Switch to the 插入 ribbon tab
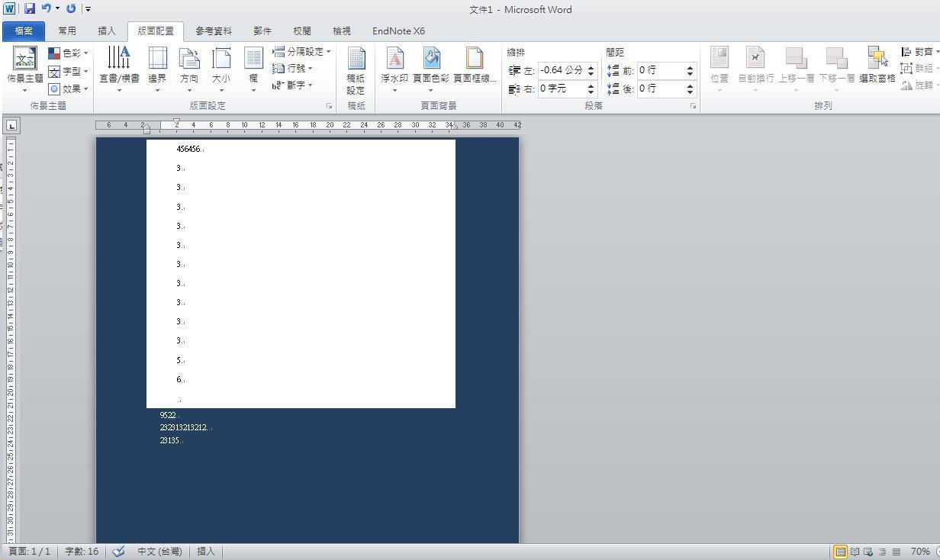 pos(107,31)
